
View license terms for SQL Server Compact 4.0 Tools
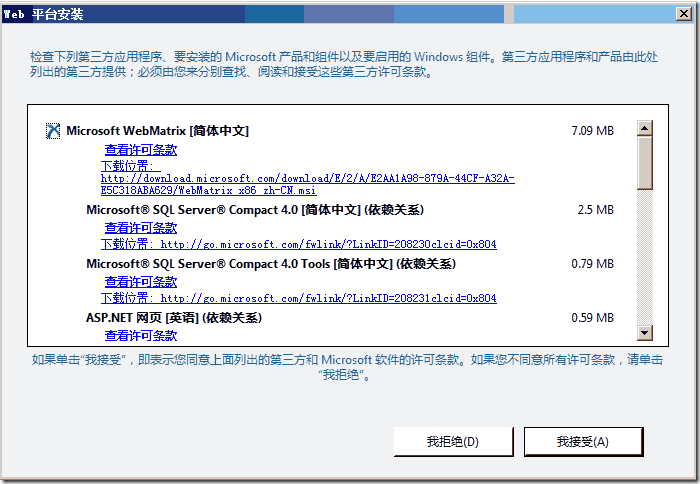(x=141, y=282)
